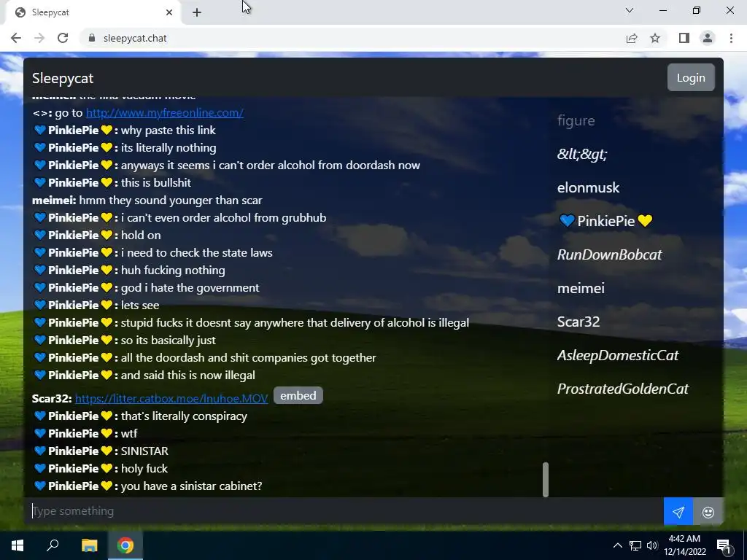Screen dimensions: 747x560
Task: Select RunDownBobcat in the user list
Action: click(x=609, y=254)
